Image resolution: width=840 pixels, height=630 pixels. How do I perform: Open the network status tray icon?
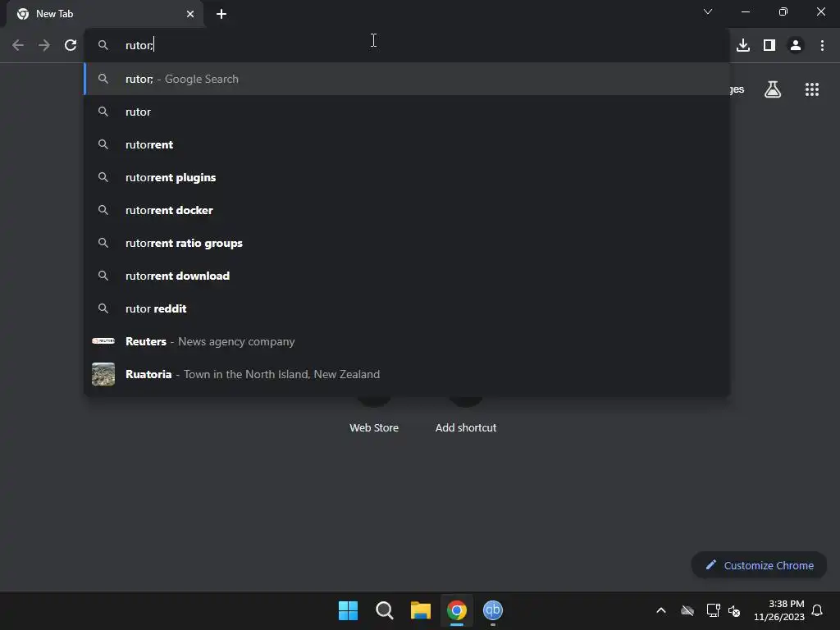[x=713, y=610]
